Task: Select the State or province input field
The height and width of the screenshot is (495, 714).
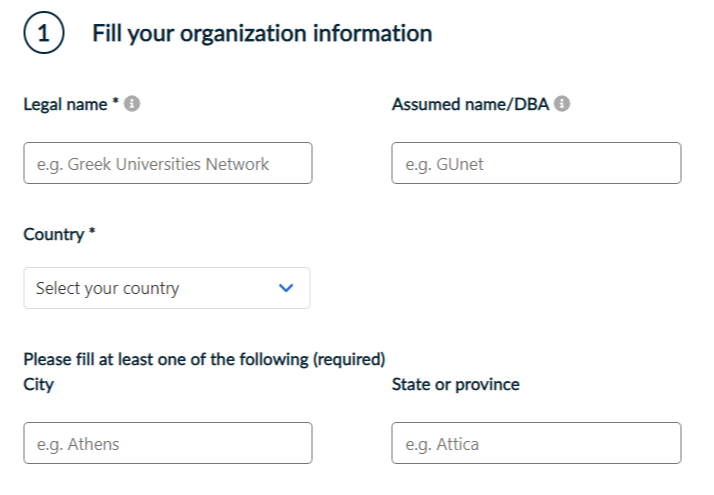Action: [536, 443]
